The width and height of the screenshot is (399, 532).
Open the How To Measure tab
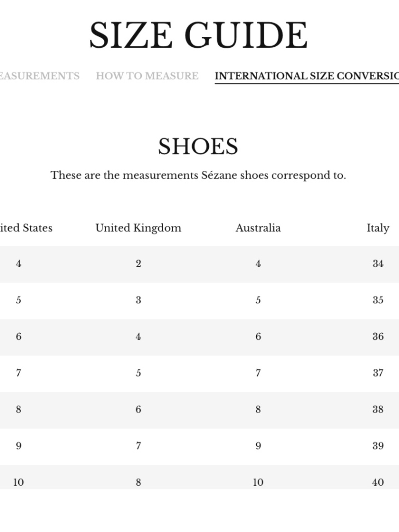coord(147,76)
